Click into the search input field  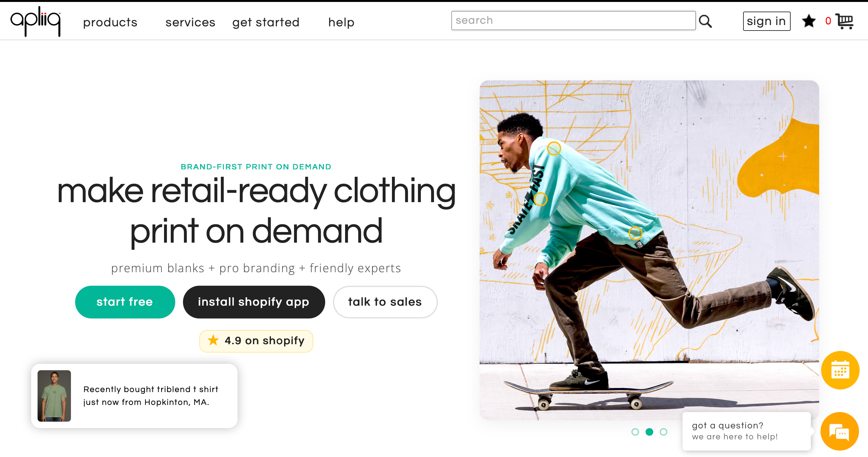tap(573, 21)
